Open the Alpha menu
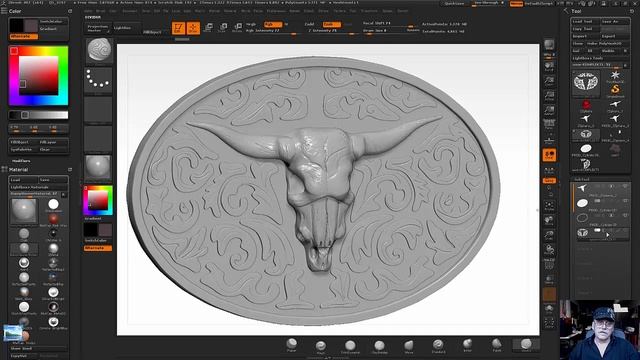640x360 pixels. pyautogui.click(x=89, y=11)
